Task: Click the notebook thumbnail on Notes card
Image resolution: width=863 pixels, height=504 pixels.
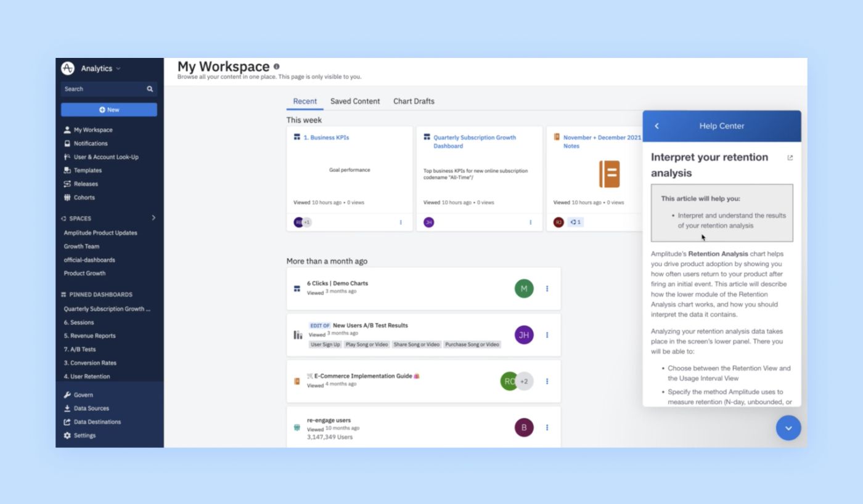Action: click(609, 174)
